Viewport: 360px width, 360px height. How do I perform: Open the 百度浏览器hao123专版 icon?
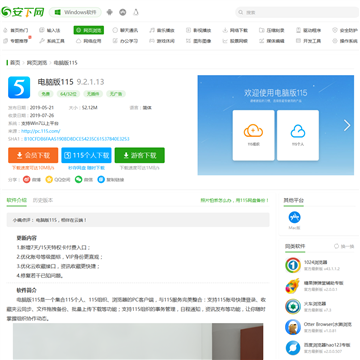pyautogui.click(x=293, y=348)
